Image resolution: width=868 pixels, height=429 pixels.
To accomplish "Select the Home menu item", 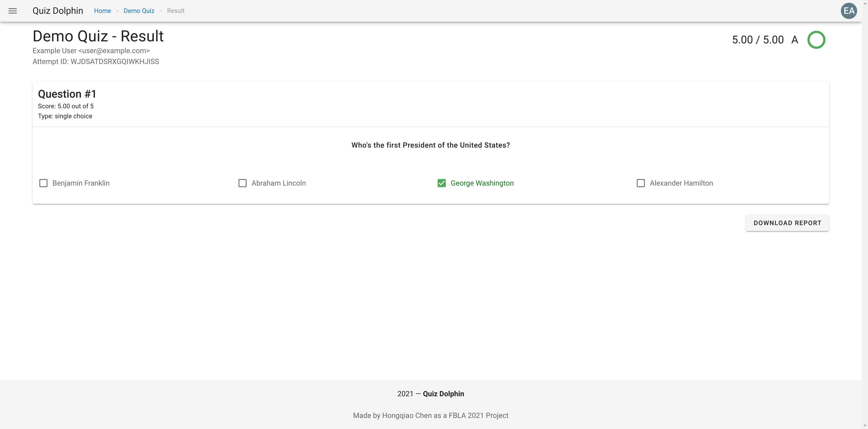I will click(102, 11).
